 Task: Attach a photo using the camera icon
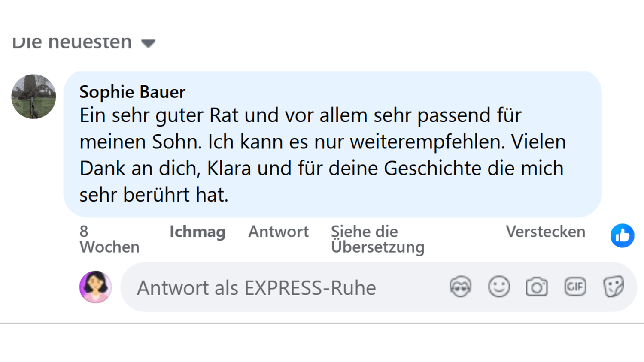point(537,287)
